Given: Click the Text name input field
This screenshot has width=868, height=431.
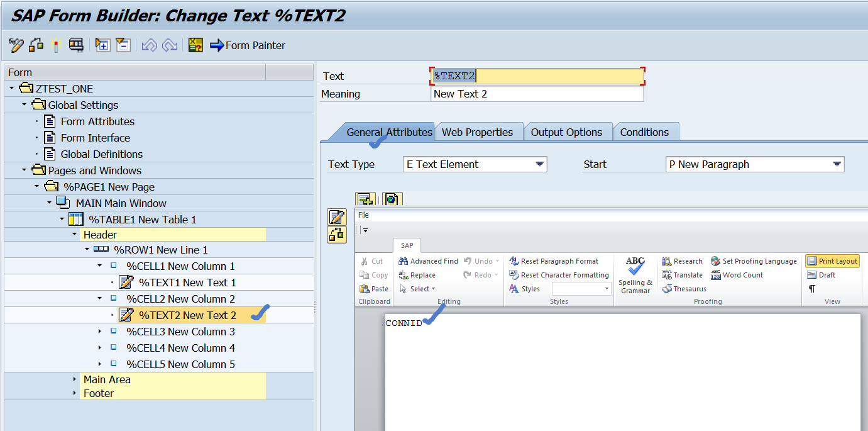Looking at the screenshot, I should click(537, 76).
